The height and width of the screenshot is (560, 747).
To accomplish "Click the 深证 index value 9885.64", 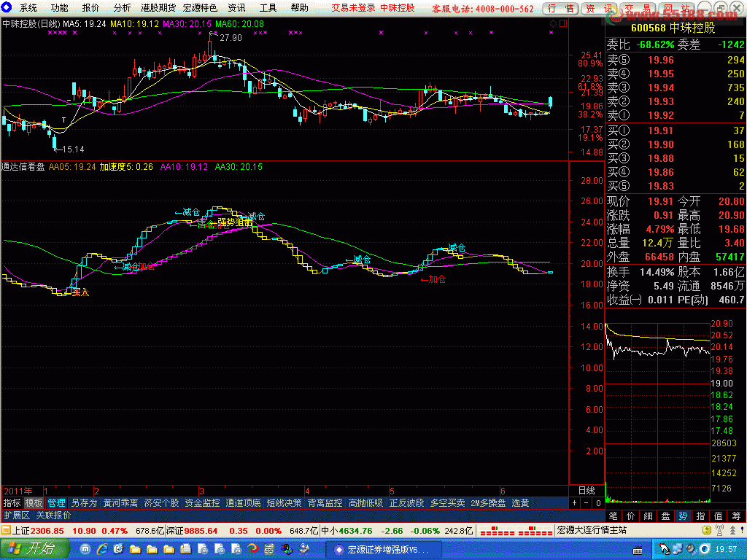I will [x=201, y=531].
